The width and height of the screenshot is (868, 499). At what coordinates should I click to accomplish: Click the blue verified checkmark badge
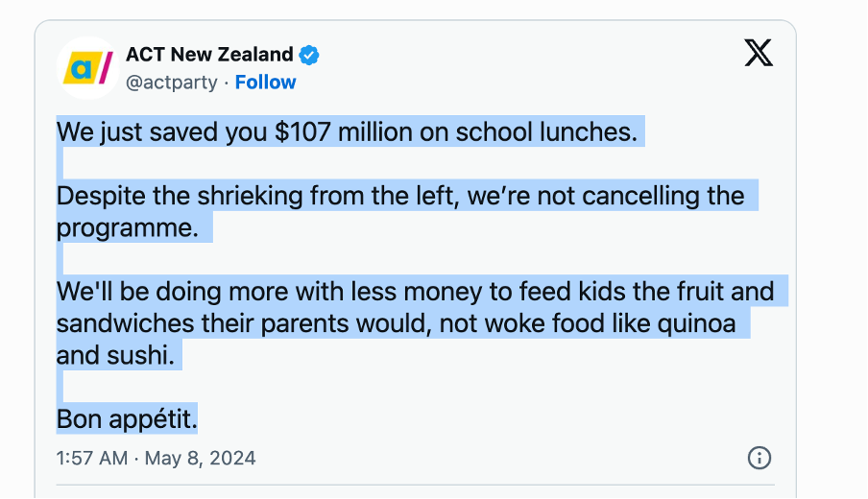(309, 56)
